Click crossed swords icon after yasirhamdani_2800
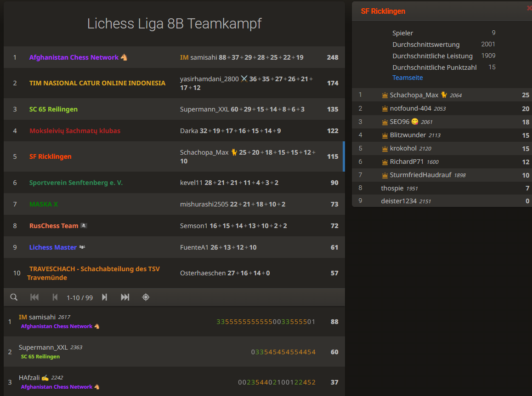 [244, 79]
